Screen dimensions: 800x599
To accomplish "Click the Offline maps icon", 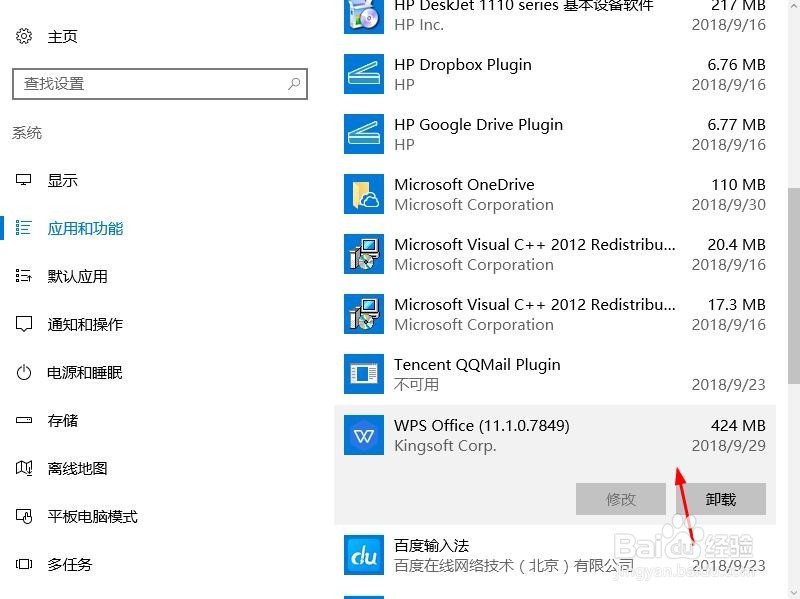I will pos(23,468).
